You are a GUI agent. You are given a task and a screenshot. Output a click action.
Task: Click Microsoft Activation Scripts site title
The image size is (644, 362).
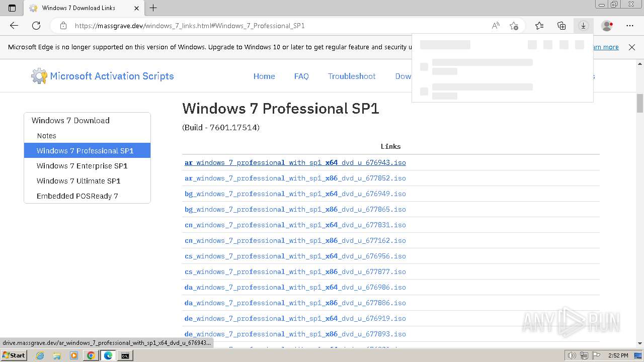(112, 76)
